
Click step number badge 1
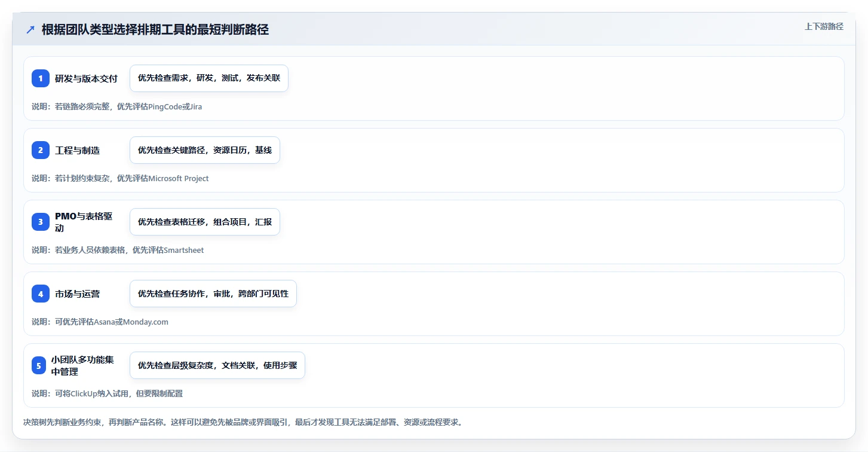pyautogui.click(x=41, y=78)
